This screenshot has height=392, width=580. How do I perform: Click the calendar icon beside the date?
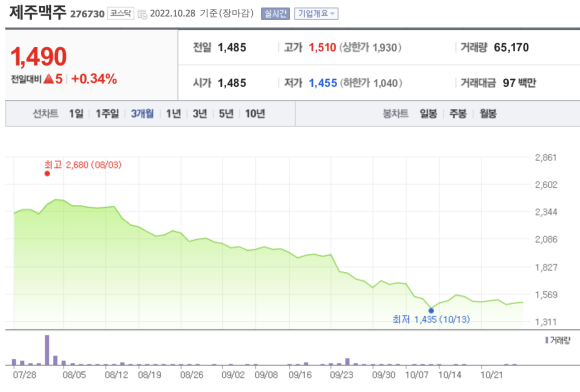coord(142,14)
